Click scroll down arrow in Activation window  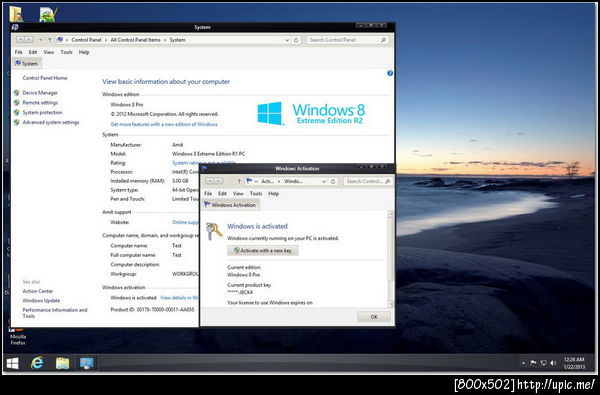click(391, 305)
